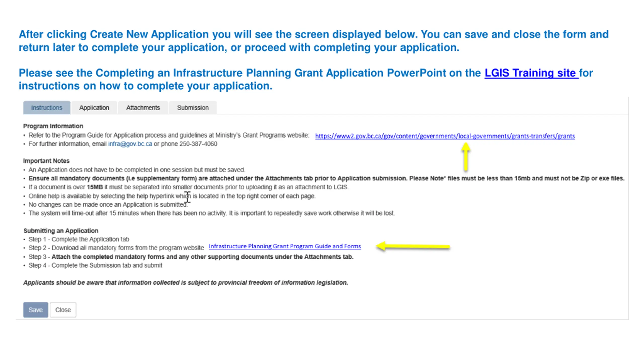Click the Close button
The width and height of the screenshot is (644, 362).
(63, 310)
